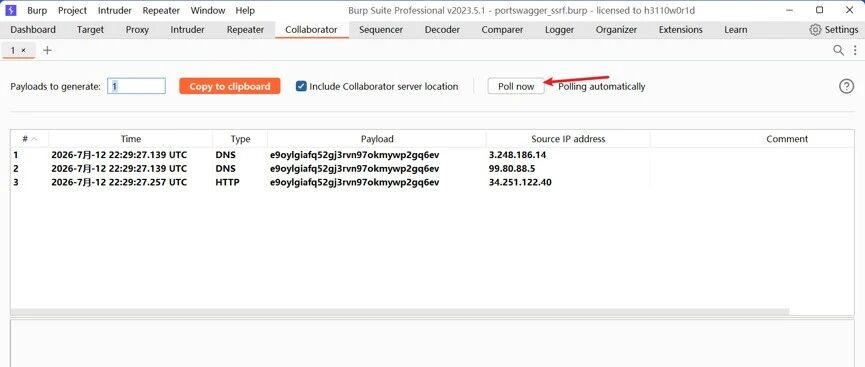Viewport: 865px width, 367px height.
Task: Switch to the Proxy tab
Action: (x=137, y=30)
